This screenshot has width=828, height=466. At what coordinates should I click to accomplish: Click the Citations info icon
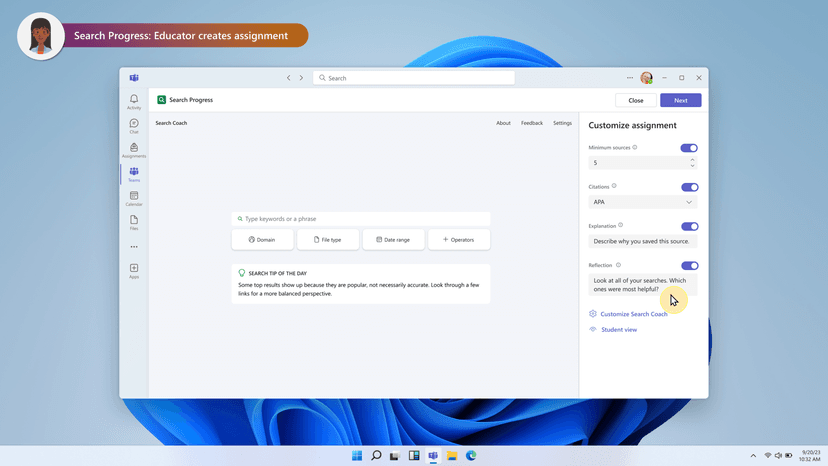coord(614,186)
